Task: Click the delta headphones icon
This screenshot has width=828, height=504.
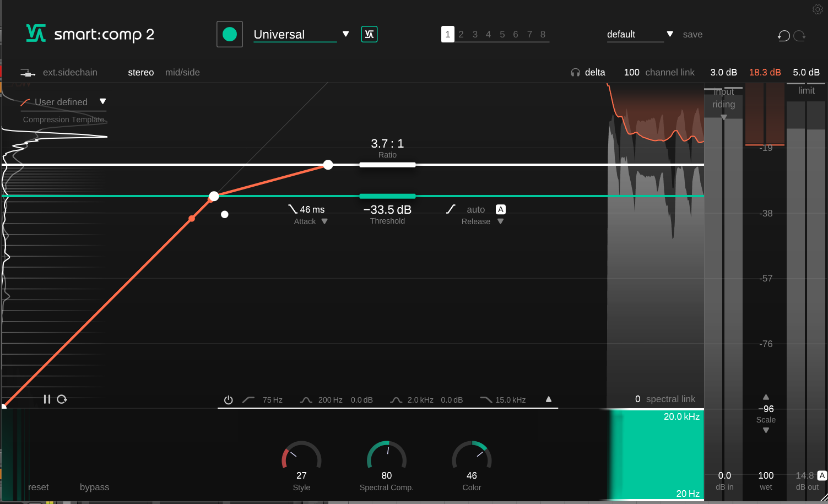Action: pyautogui.click(x=576, y=73)
